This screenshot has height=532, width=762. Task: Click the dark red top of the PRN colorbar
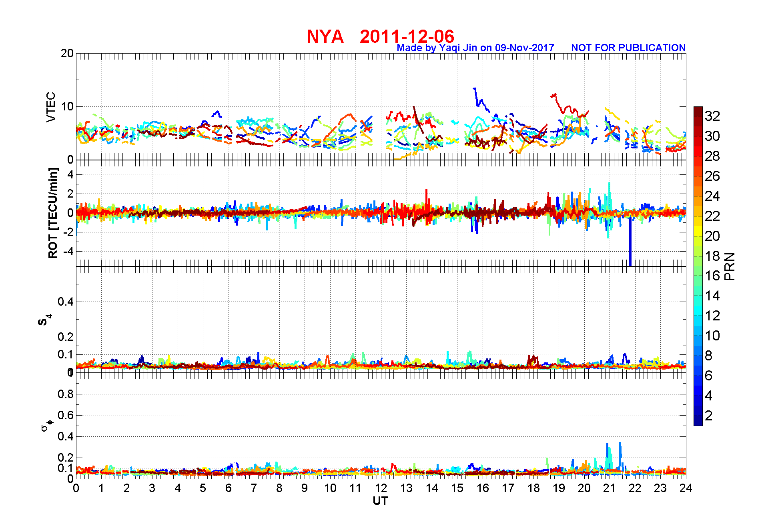pos(698,111)
